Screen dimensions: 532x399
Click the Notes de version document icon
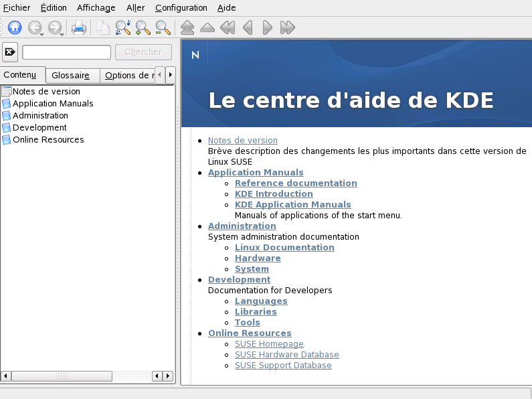(x=7, y=92)
